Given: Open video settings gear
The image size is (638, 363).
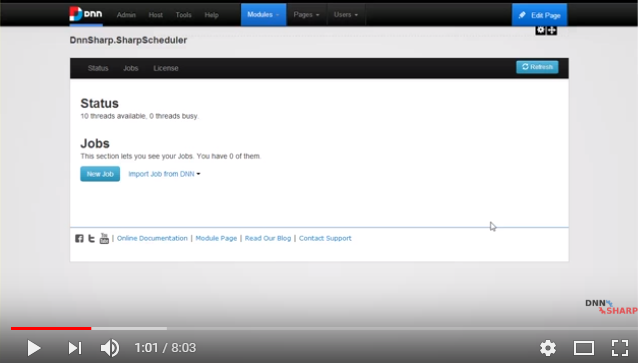Looking at the screenshot, I should (548, 348).
